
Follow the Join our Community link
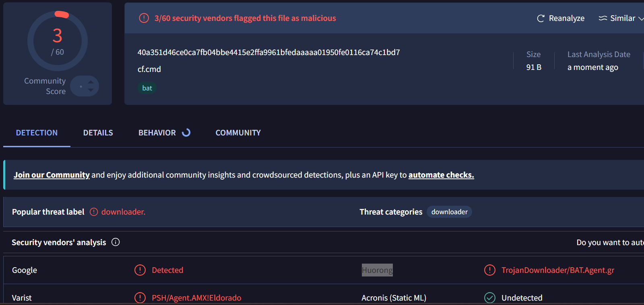tap(52, 175)
